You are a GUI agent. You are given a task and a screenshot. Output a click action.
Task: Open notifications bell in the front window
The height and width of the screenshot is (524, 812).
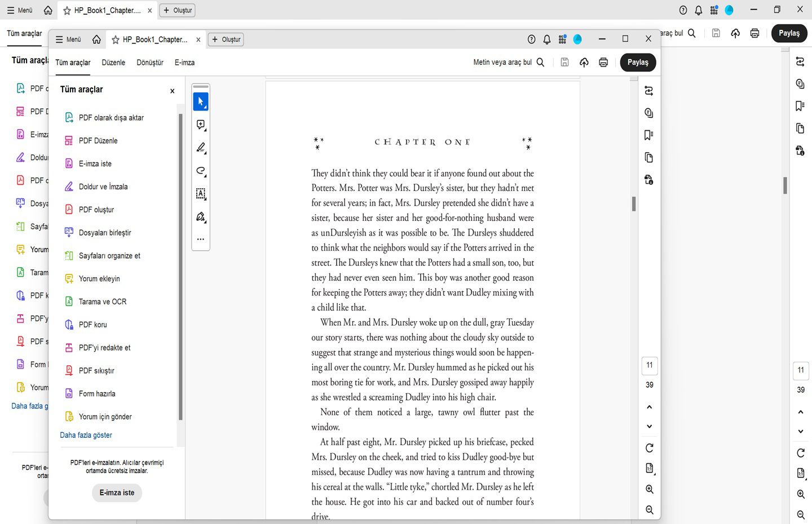[547, 39]
